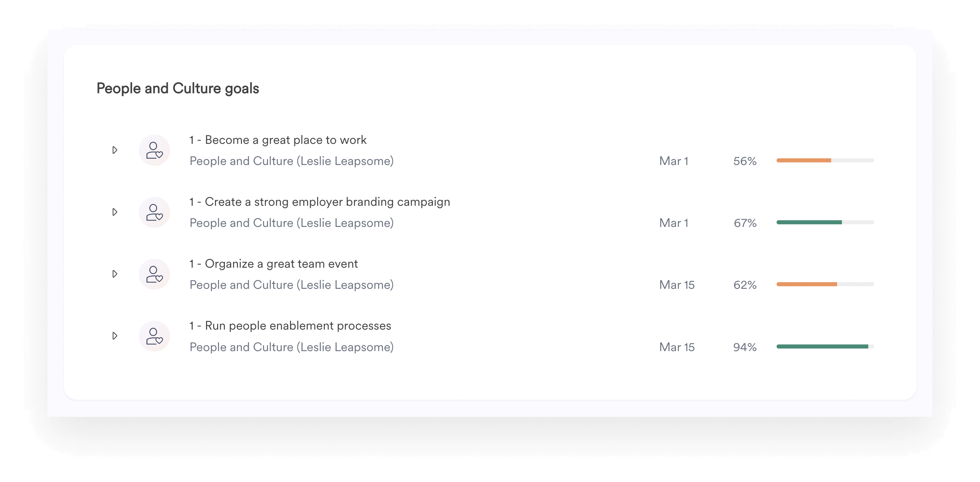
Task: Open the goal 'Run people enablement processes'
Action: [290, 326]
